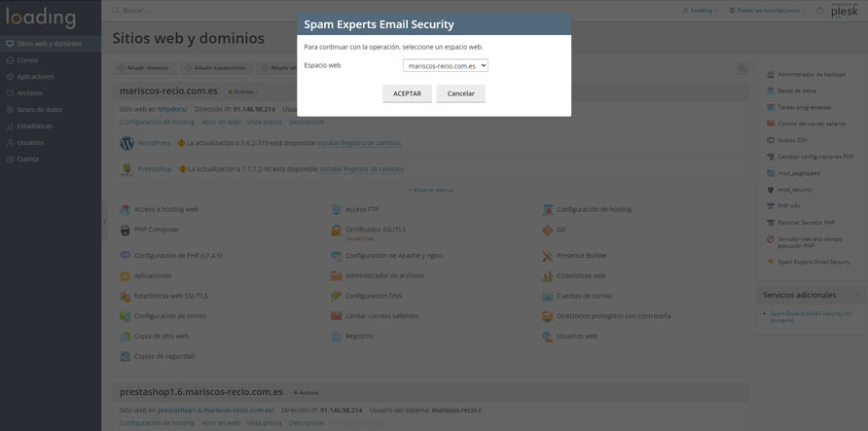Image resolution: width=868 pixels, height=431 pixels.
Task: Open Spam Experts Email Security (All domains) link
Action: coord(810,317)
